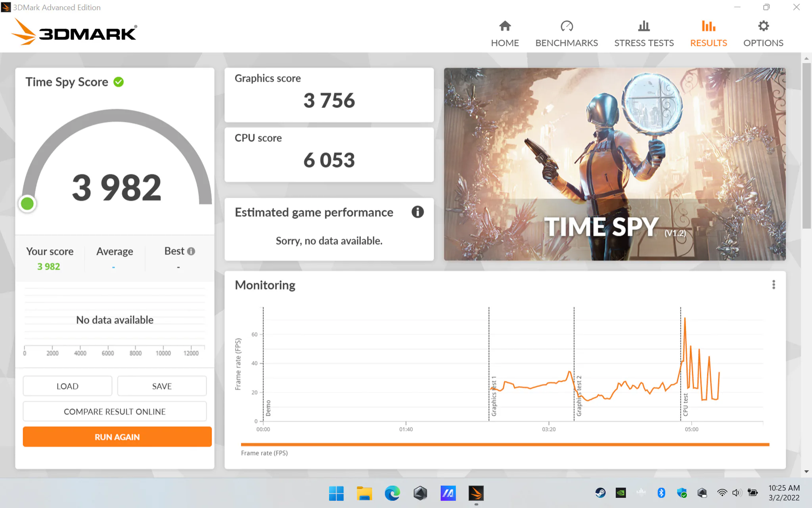Click the CPU test timeline marker
Screen dimensions: 812x508
coord(686,404)
